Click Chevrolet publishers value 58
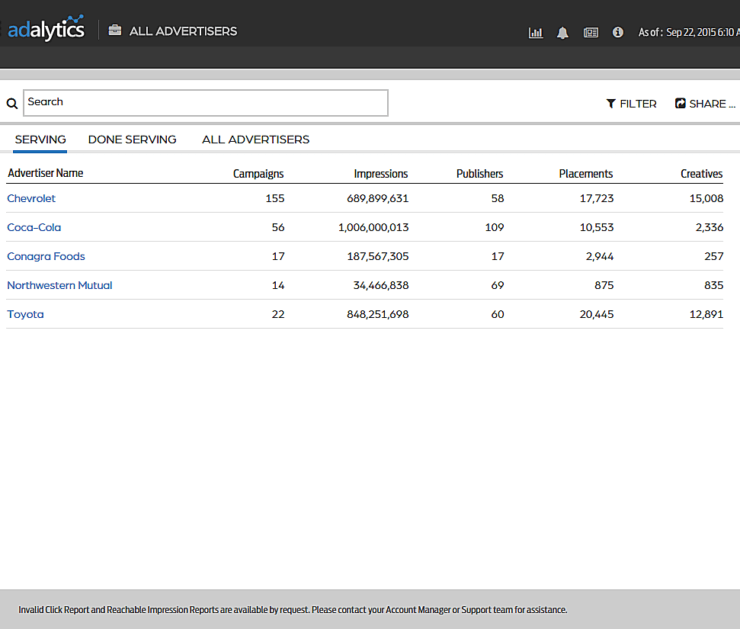This screenshot has height=629, width=740. click(x=497, y=198)
